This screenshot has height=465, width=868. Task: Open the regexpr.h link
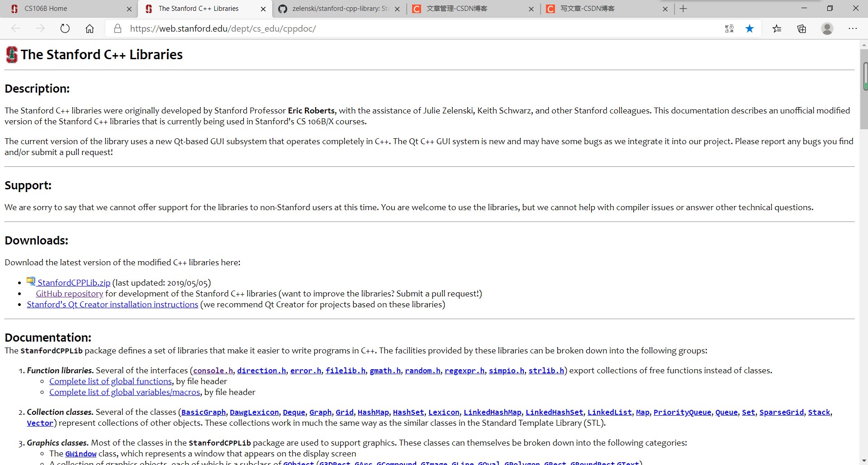(465, 371)
